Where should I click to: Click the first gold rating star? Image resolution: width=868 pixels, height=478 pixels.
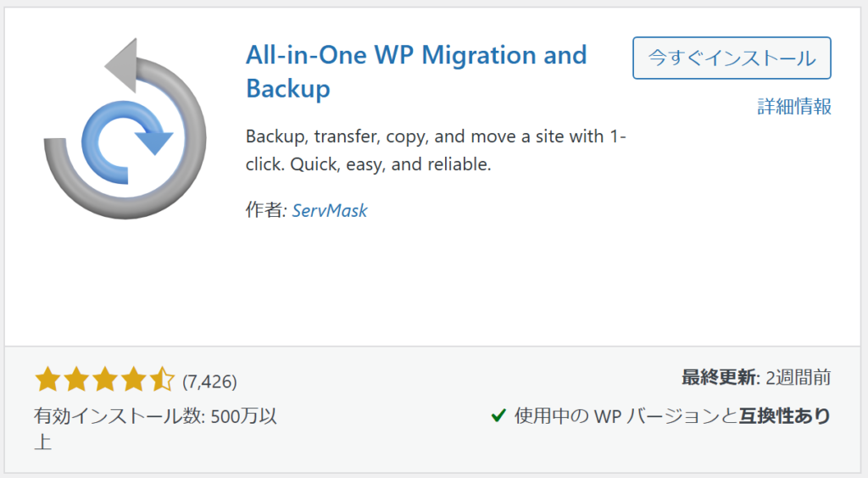[47, 380]
